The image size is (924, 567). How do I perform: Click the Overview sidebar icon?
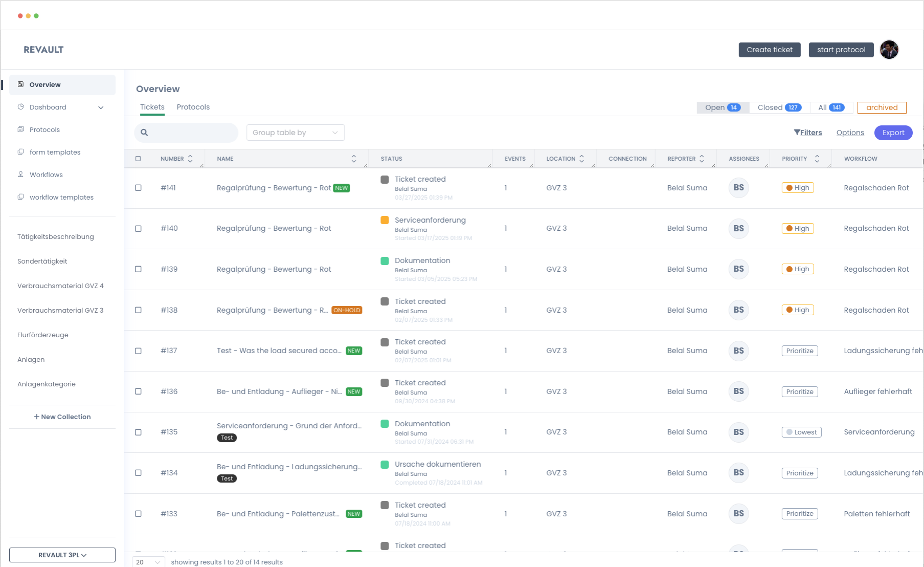click(20, 84)
